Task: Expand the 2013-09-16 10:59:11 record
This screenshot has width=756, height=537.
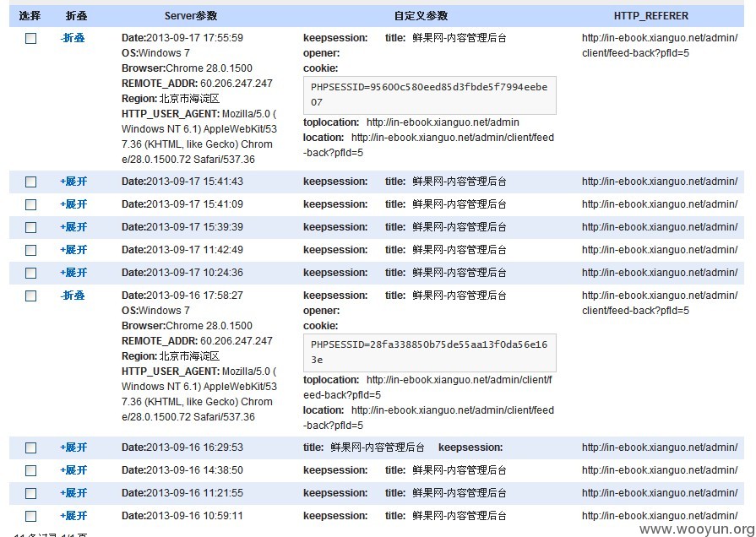Action: (x=73, y=515)
